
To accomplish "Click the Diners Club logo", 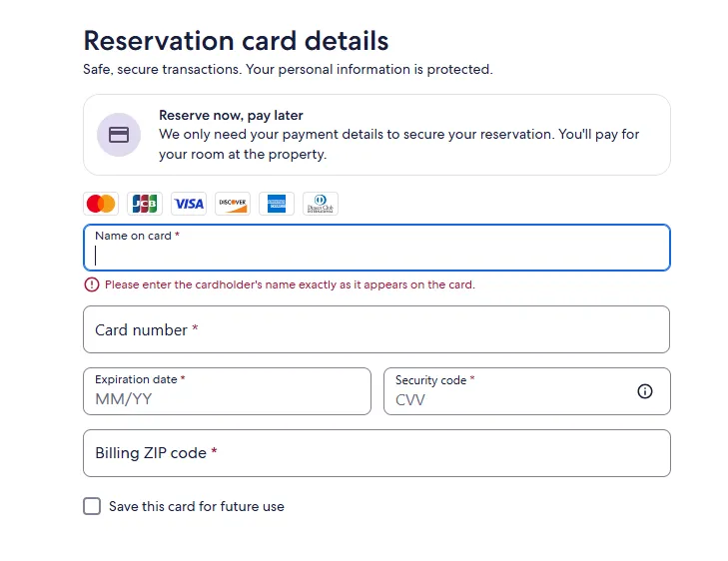I will click(x=321, y=204).
